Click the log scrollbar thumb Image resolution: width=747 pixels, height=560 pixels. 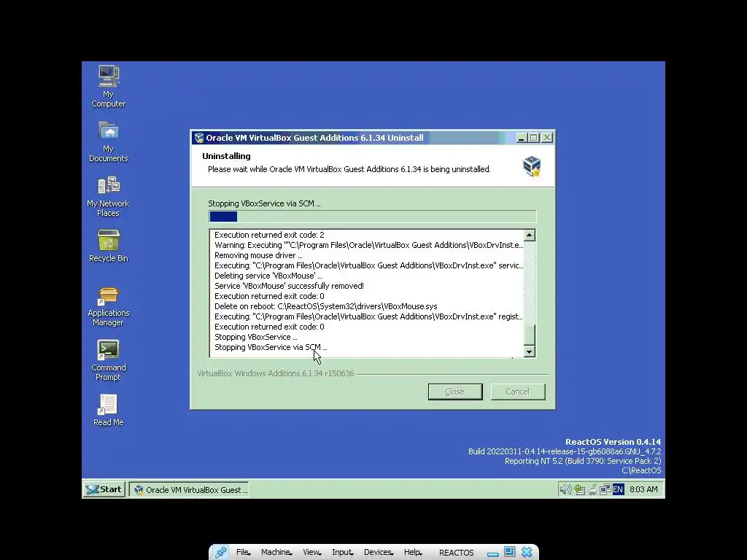[530, 334]
